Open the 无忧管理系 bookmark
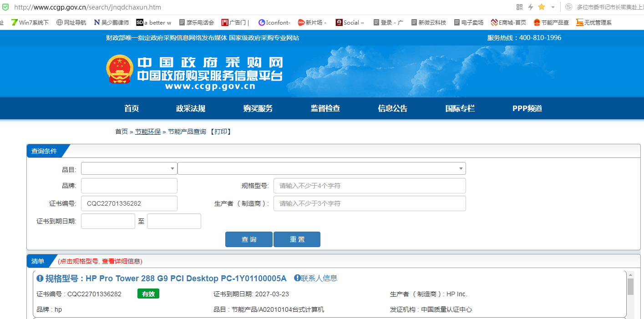 click(594, 22)
